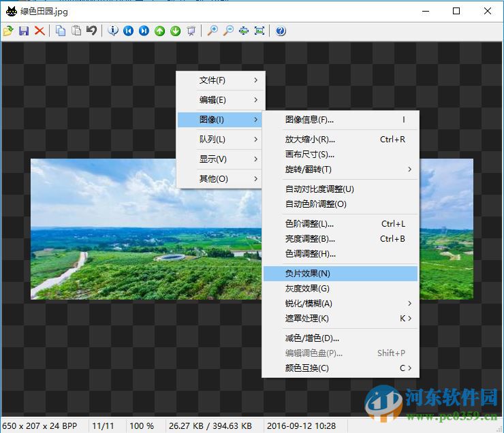Apply 自动色阶调整(O)
Screen dimensions: 504x433
coord(341,204)
